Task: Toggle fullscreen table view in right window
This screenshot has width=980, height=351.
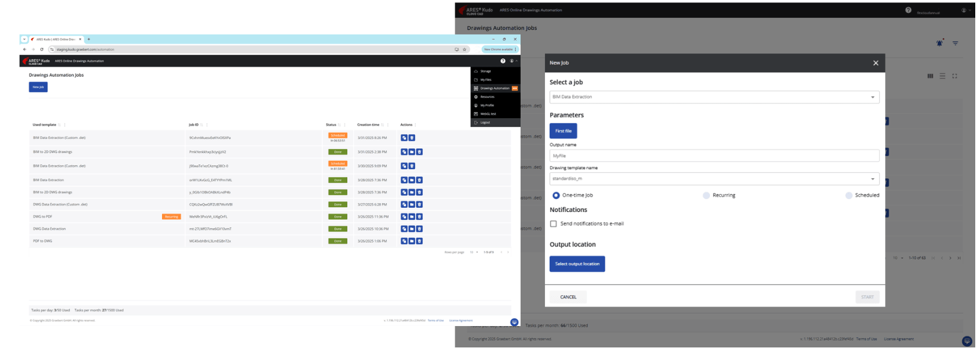Action: click(x=954, y=76)
